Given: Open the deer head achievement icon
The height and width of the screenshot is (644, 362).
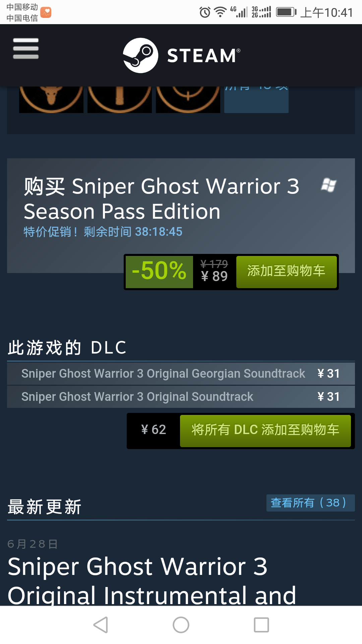Looking at the screenshot, I should point(51,100).
